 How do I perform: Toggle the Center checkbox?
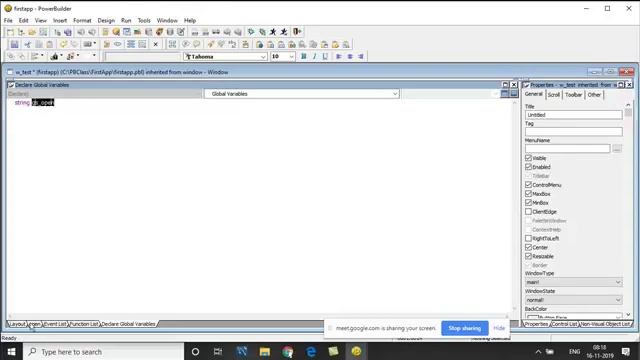[x=529, y=247]
